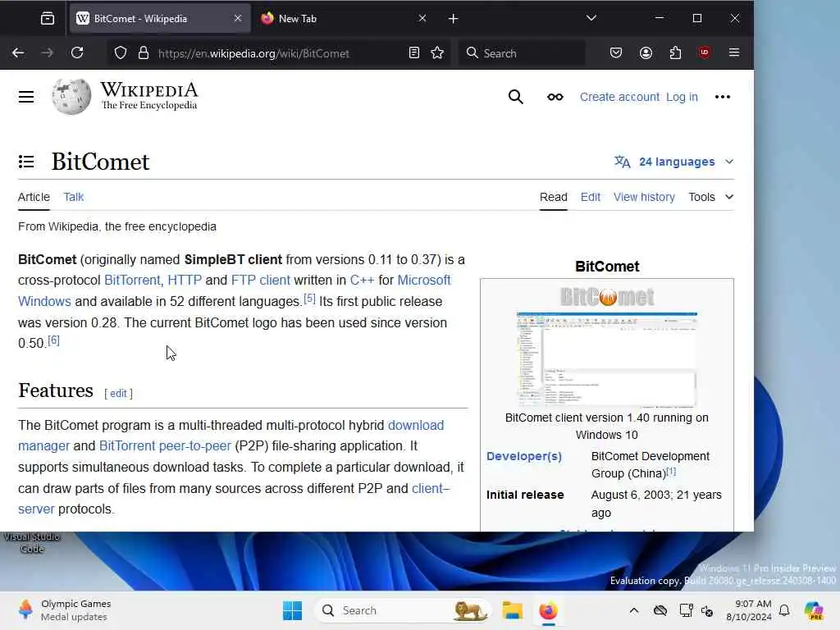840x630 pixels.
Task: Open Wikipedia personal tools ellipsis menu
Action: point(723,97)
